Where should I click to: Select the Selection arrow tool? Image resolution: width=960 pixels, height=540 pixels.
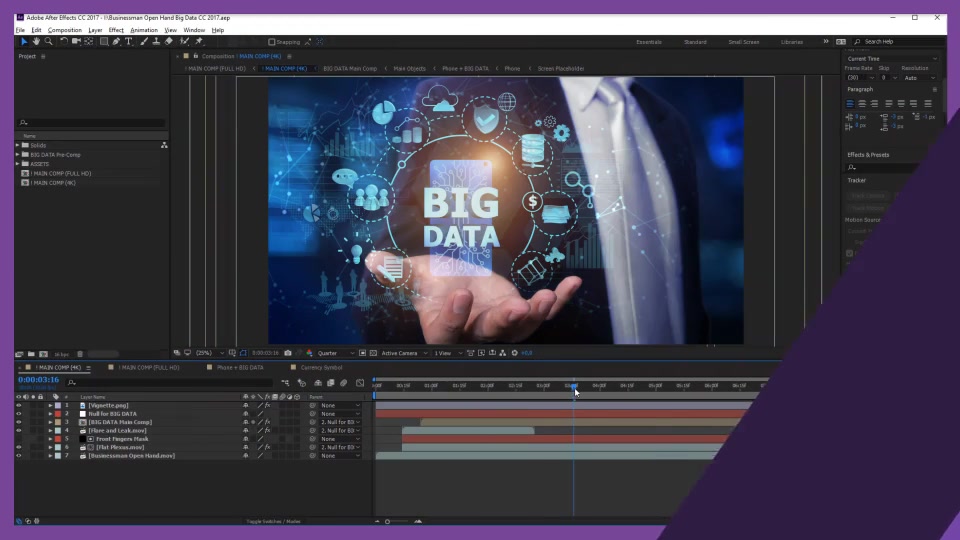click(24, 42)
